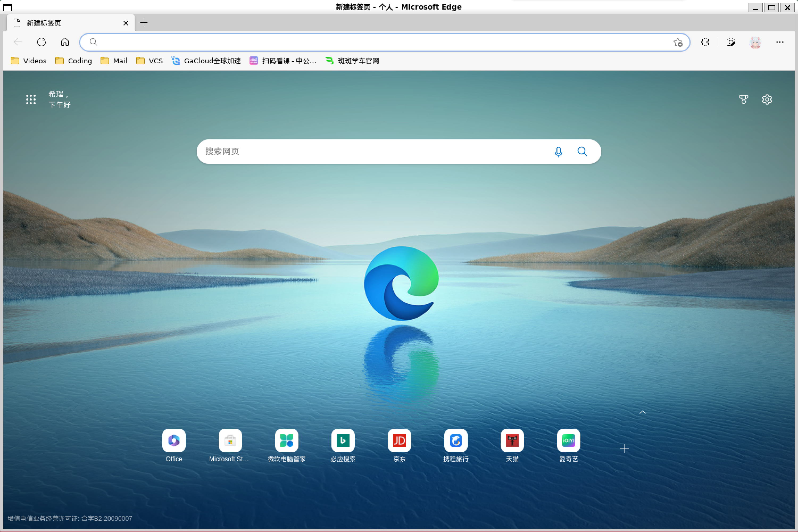Click the browser essentials heart icon

pos(731,42)
